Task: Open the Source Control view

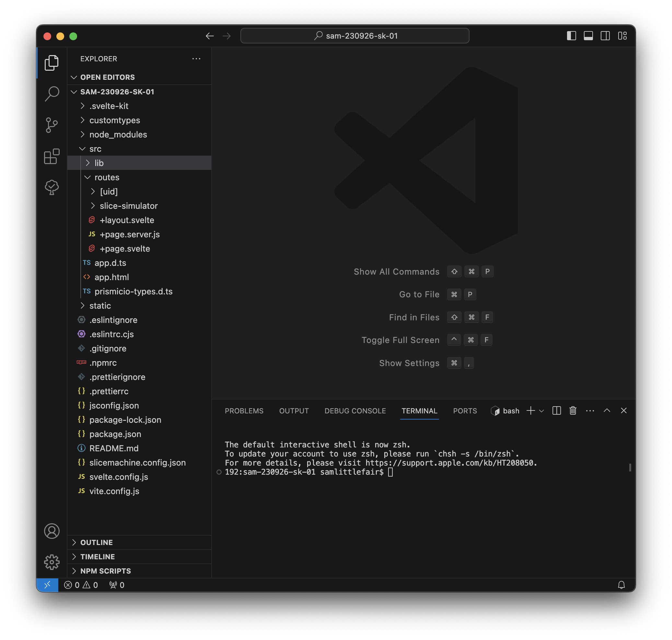Action: point(52,125)
